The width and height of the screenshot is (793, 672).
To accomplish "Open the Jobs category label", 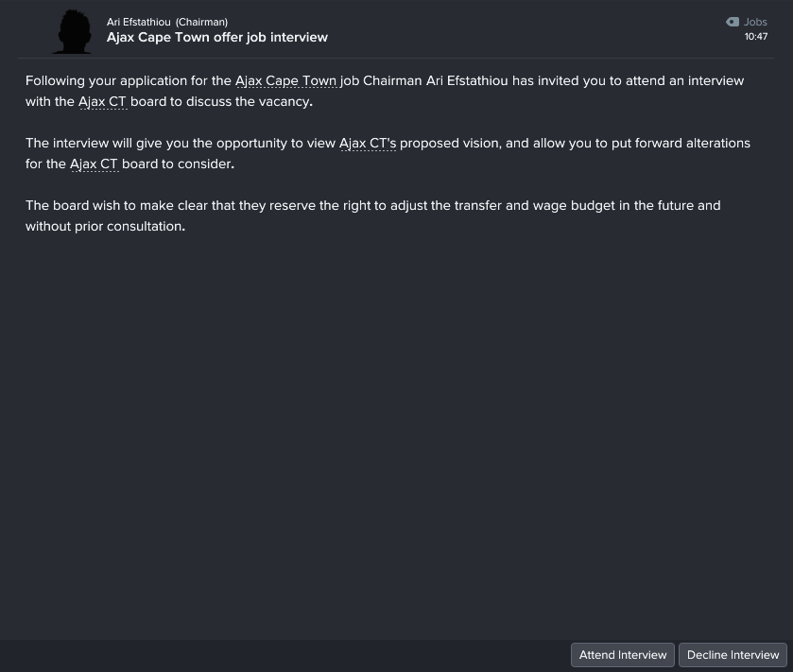I will pos(755,22).
